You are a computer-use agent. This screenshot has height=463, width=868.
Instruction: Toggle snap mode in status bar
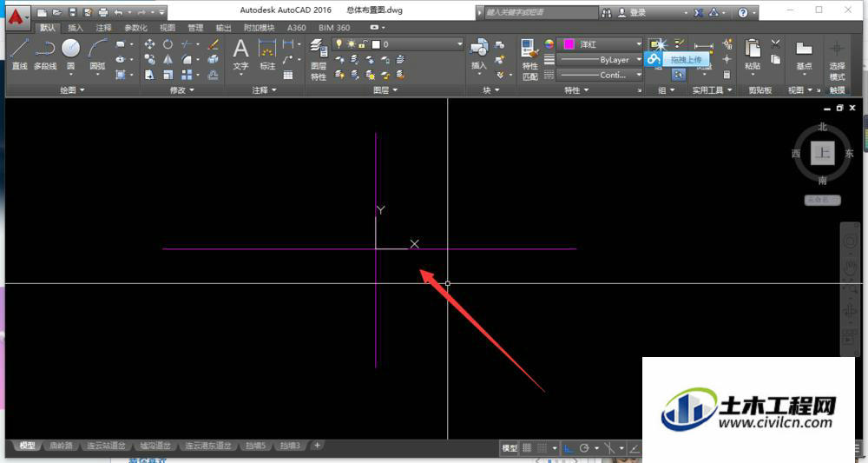(x=542, y=447)
